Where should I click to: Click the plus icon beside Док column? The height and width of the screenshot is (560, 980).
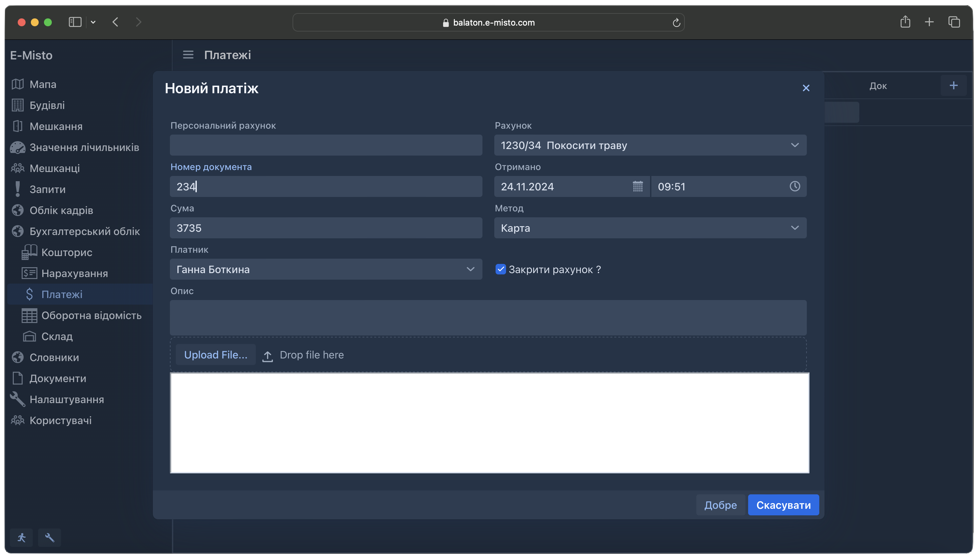953,85
